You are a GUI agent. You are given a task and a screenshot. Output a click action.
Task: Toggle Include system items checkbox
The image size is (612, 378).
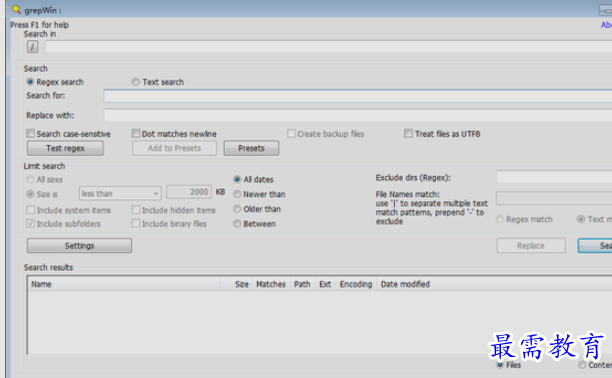click(30, 210)
